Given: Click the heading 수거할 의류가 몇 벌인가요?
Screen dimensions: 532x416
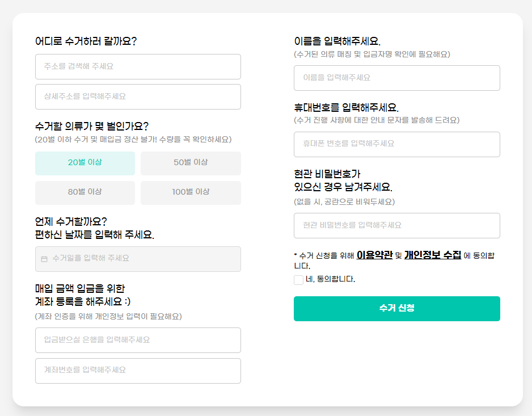Looking at the screenshot, I should click(x=92, y=127).
